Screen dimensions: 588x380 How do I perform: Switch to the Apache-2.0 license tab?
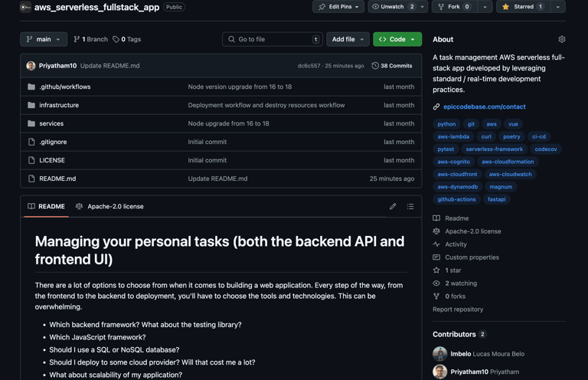[109, 206]
